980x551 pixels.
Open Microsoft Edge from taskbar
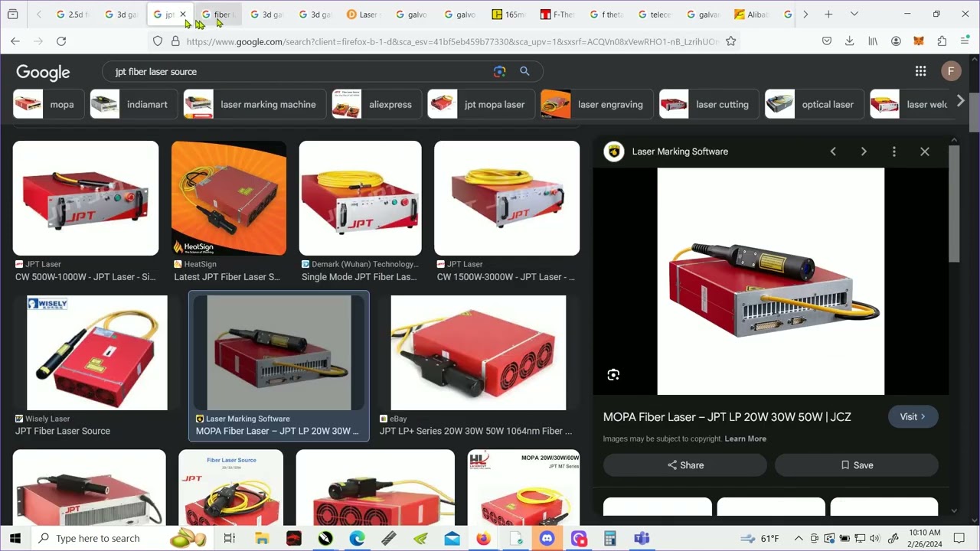tap(357, 538)
